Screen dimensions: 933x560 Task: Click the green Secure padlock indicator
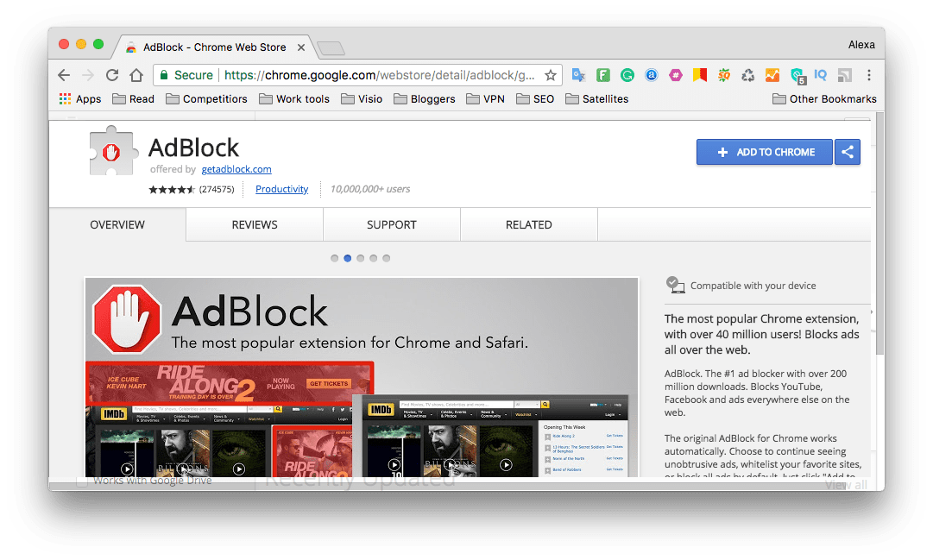click(186, 75)
